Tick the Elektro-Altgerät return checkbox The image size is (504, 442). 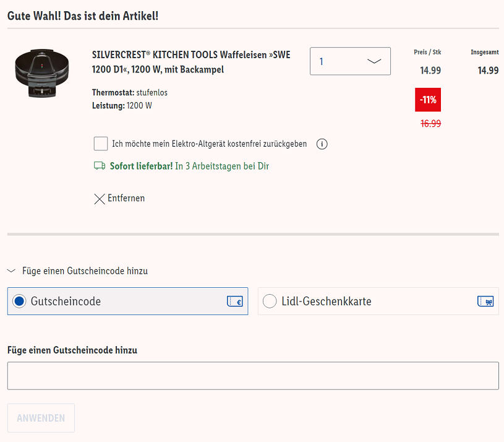[x=101, y=144]
